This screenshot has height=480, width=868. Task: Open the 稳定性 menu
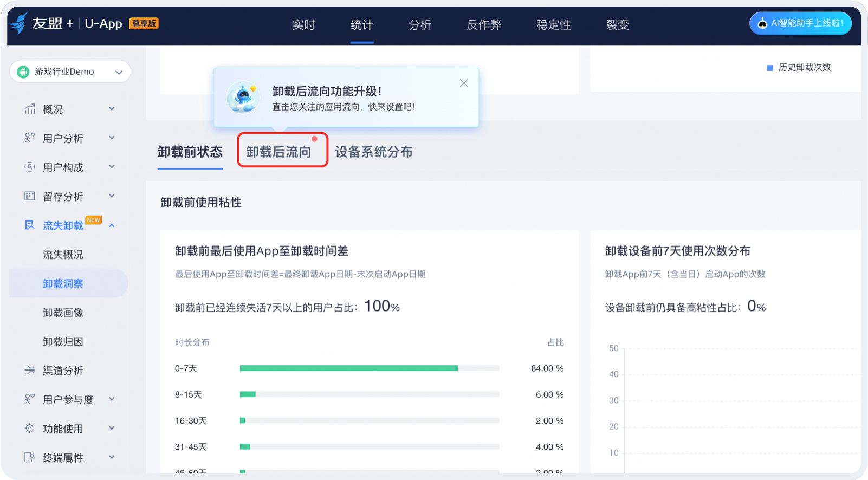point(554,25)
